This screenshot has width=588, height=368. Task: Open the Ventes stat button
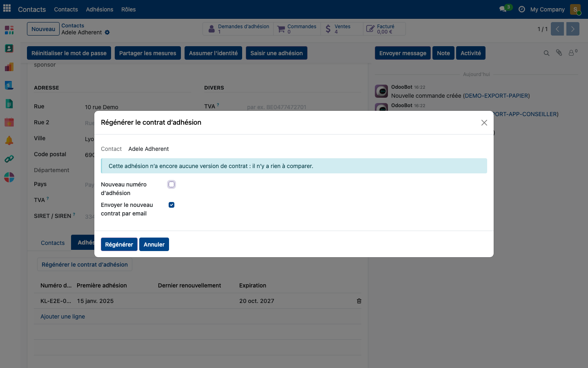point(342,29)
